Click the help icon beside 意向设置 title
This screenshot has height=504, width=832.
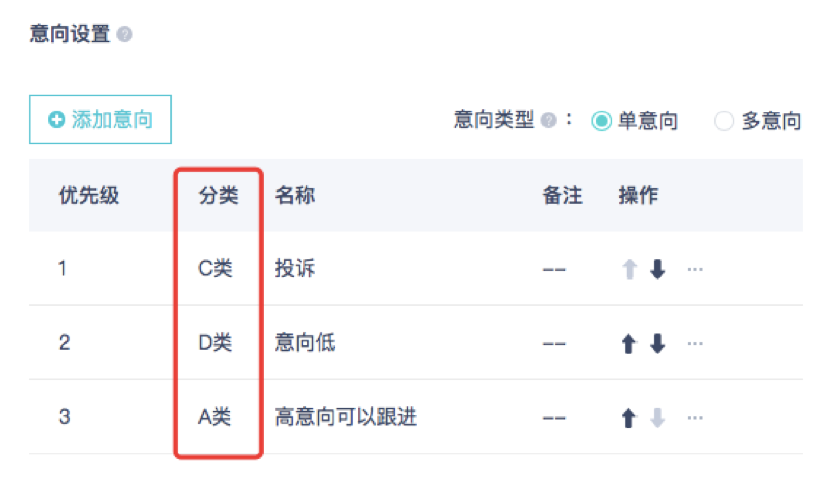(x=125, y=35)
